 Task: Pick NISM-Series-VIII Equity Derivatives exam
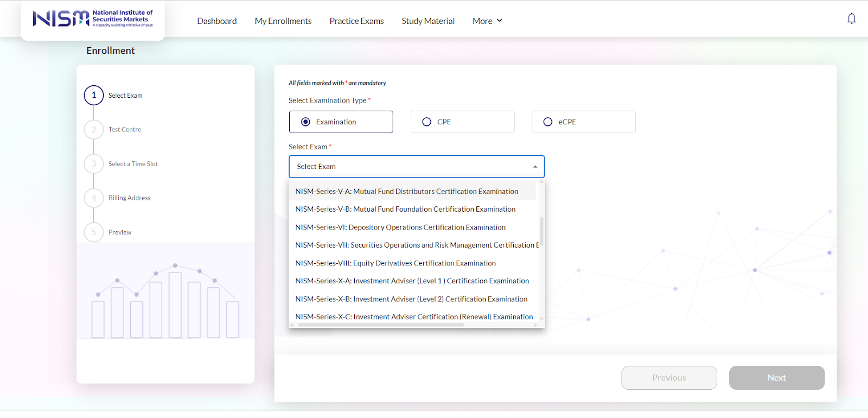(x=412, y=263)
